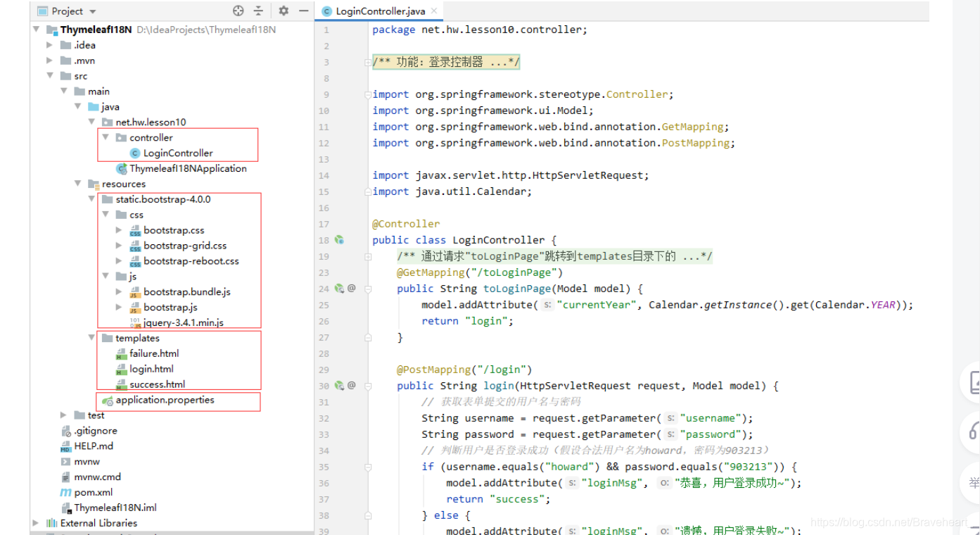The image size is (980, 535).
Task: Fold the toLoginPage method at line 24
Action: [x=368, y=289]
